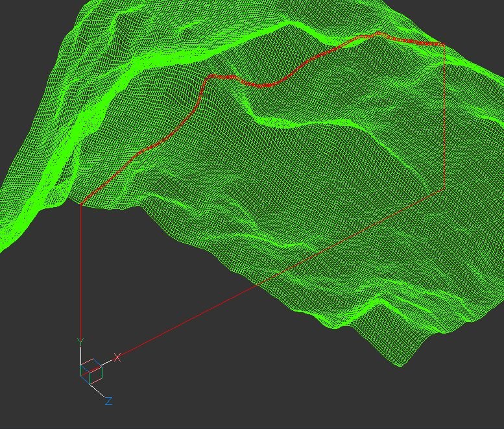Select the red X axis label
The image size is (504, 429).
click(x=117, y=358)
